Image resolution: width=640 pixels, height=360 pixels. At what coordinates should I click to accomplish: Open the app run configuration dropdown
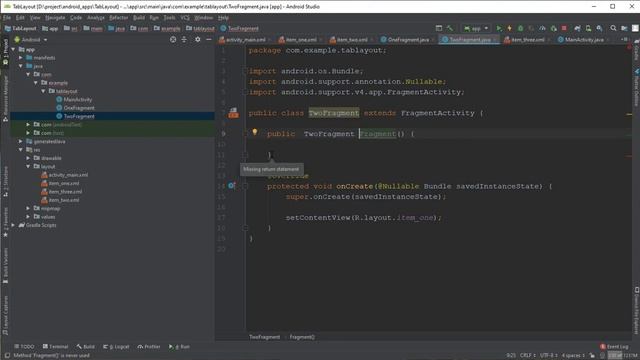pos(476,28)
